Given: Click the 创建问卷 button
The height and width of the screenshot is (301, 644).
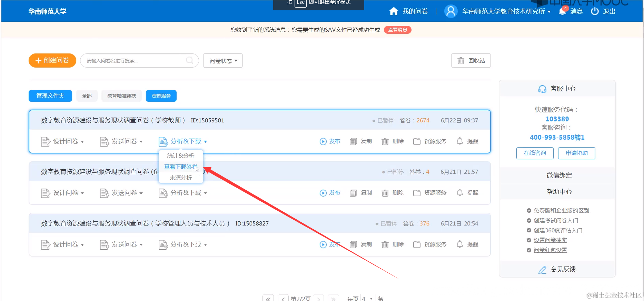Looking at the screenshot, I should (52, 60).
